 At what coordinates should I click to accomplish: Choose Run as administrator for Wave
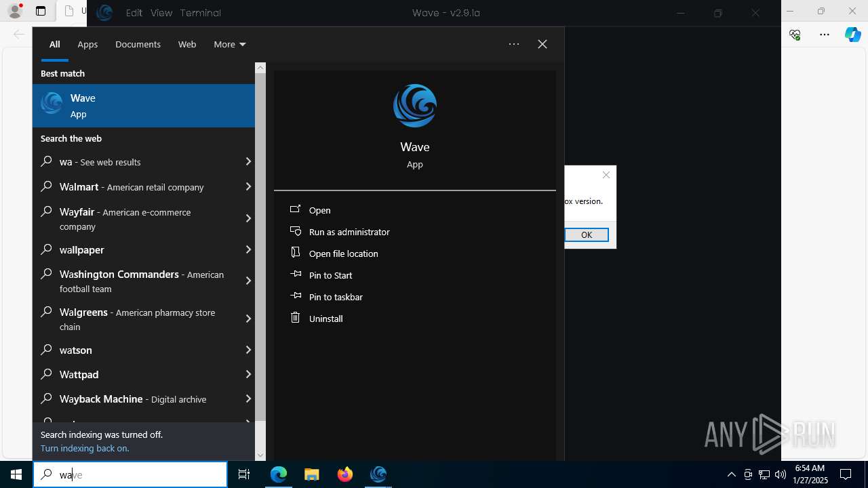pyautogui.click(x=349, y=232)
